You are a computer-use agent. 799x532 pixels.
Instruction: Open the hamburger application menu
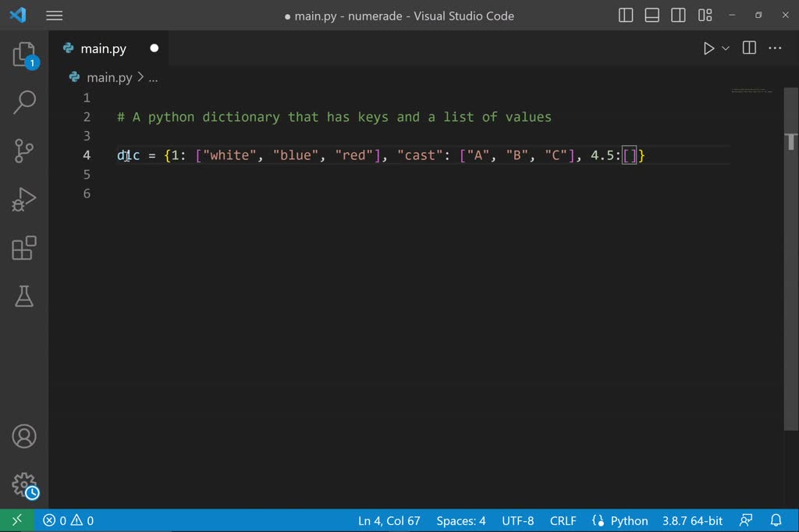tap(54, 16)
